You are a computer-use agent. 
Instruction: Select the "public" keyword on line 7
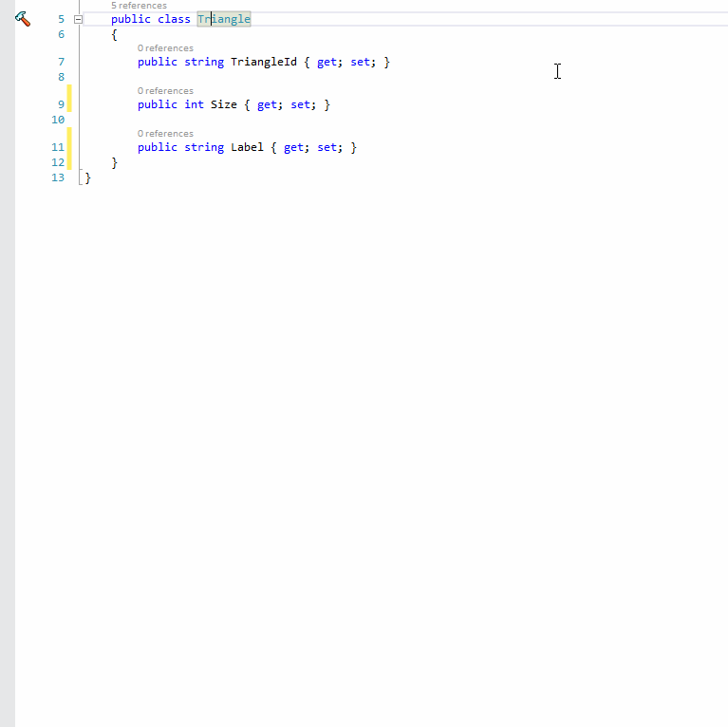coord(158,63)
